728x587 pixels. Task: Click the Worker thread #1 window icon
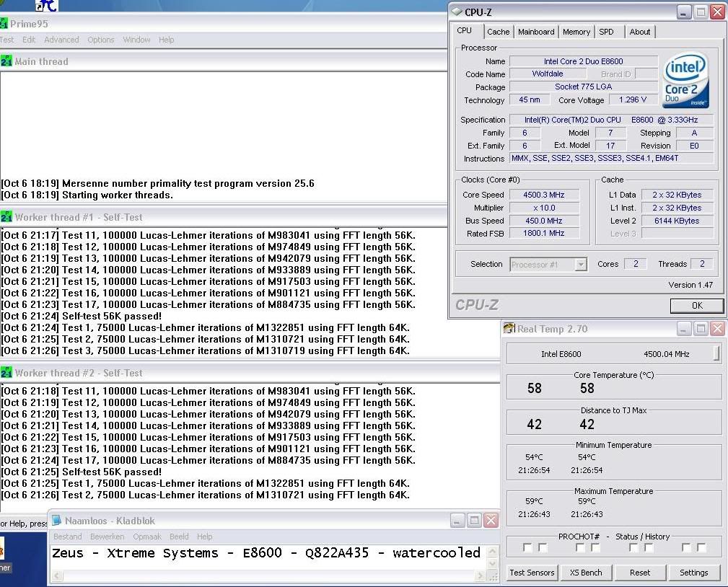coord(6,217)
